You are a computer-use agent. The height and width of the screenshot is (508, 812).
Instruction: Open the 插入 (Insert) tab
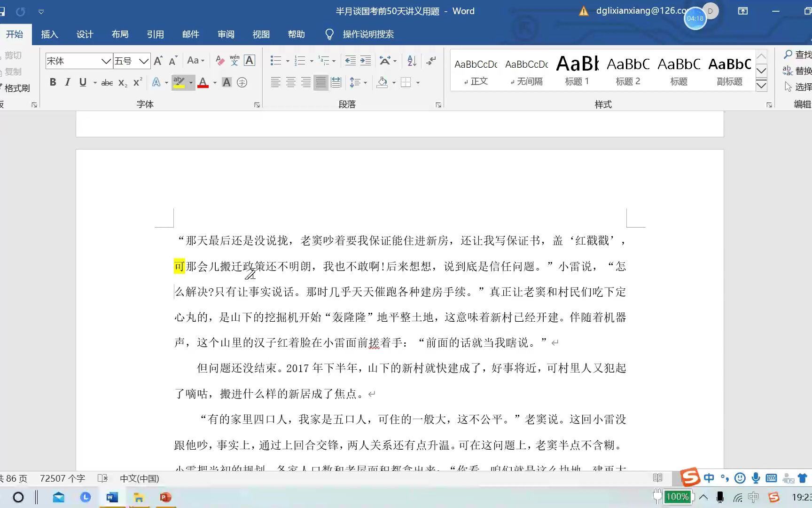[x=49, y=34]
